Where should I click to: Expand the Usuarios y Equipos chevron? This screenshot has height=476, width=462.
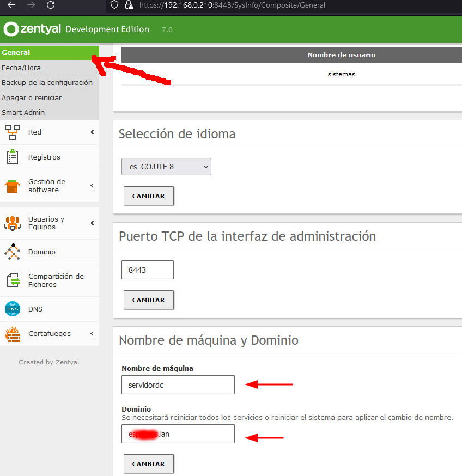pyautogui.click(x=92, y=223)
